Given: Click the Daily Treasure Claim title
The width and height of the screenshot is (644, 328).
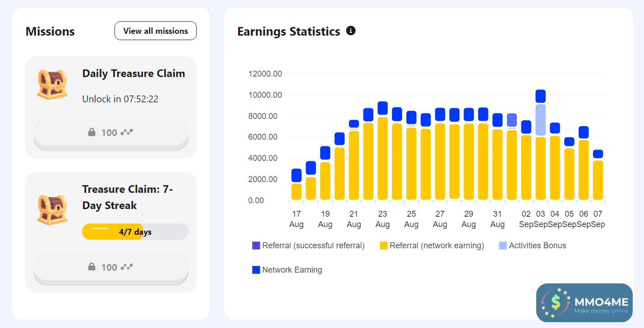Looking at the screenshot, I should (x=133, y=73).
